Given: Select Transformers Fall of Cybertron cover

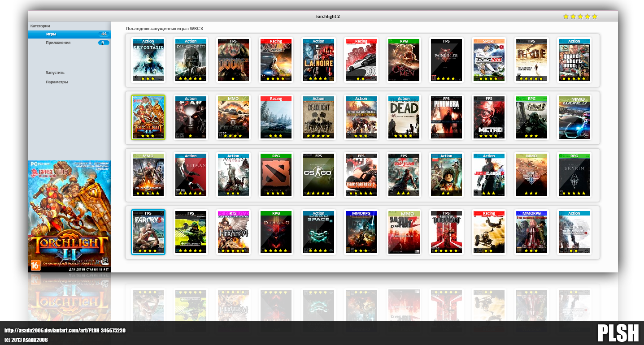Looking at the screenshot, I should (x=361, y=117).
